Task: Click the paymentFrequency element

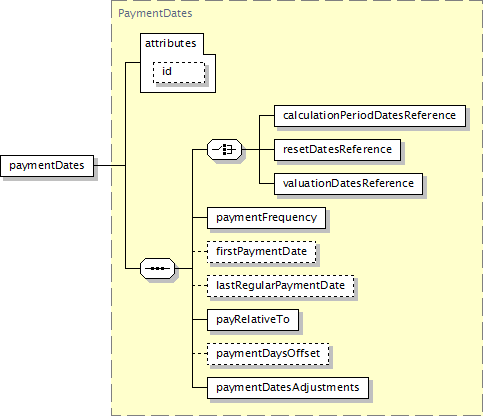Action: click(266, 218)
